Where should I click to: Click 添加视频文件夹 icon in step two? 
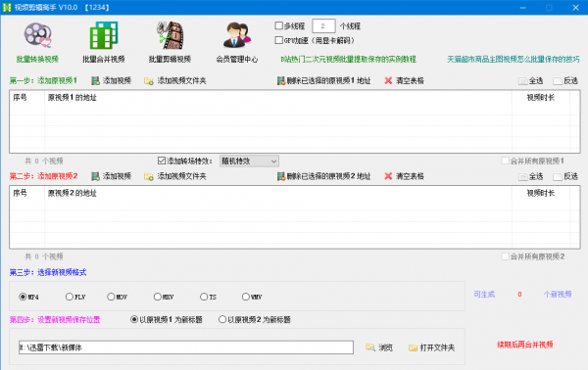click(149, 176)
